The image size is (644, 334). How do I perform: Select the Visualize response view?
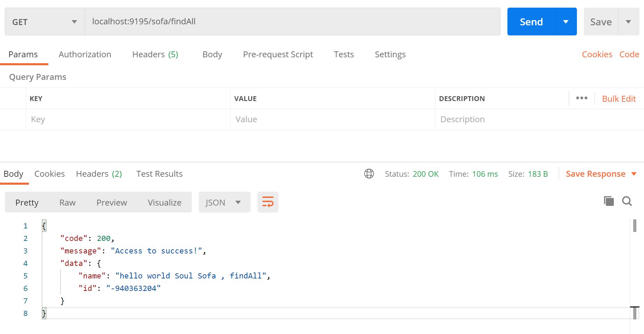[164, 202]
